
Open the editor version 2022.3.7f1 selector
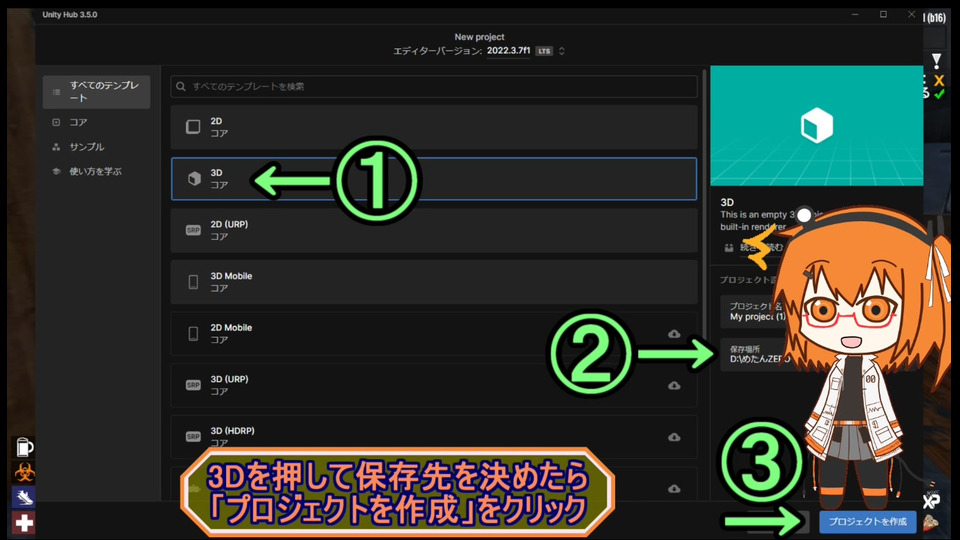[508, 51]
